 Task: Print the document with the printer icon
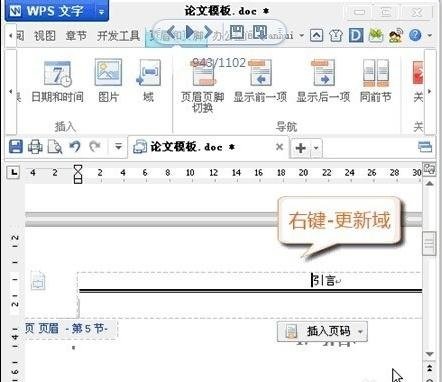[x=35, y=147]
